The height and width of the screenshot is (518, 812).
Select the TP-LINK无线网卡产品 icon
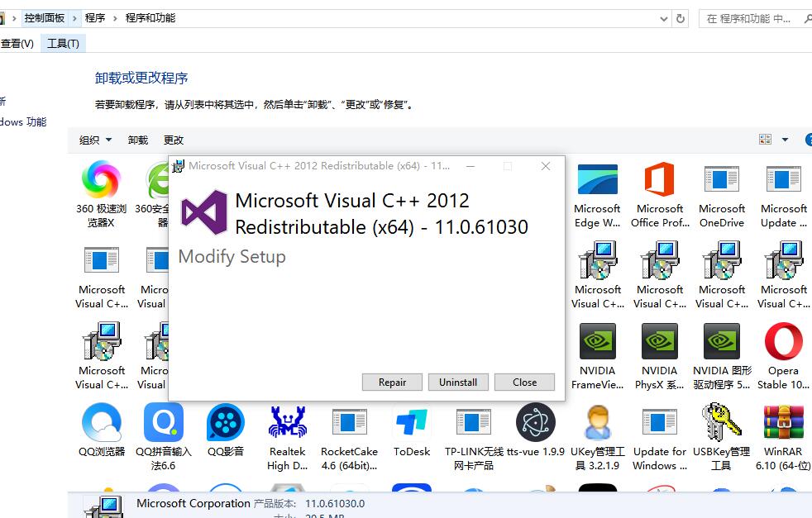(474, 423)
